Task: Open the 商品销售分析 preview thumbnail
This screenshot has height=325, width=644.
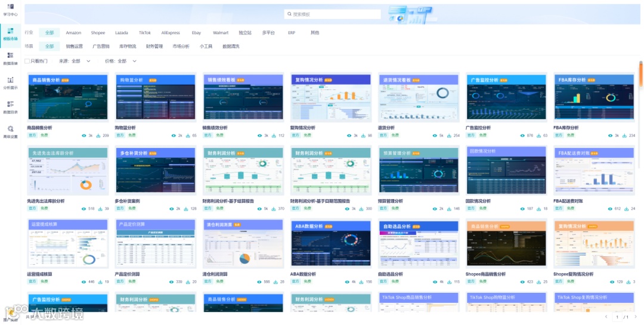Action: (68, 97)
